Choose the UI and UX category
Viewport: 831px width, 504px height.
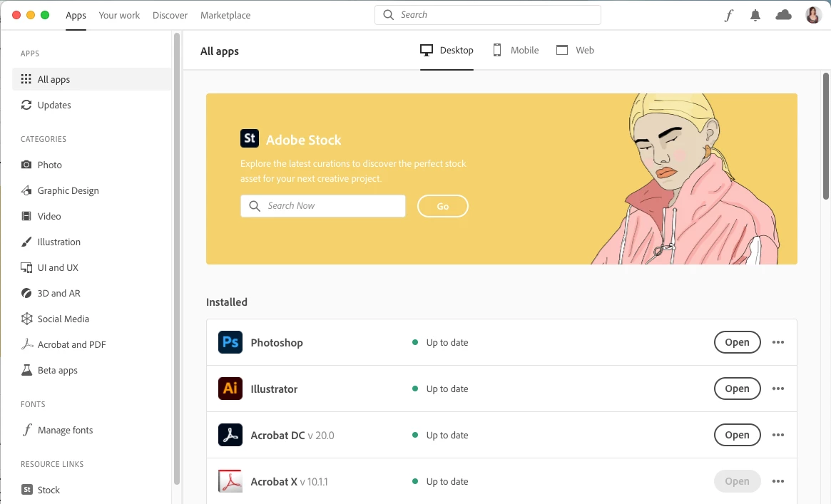tap(49, 267)
